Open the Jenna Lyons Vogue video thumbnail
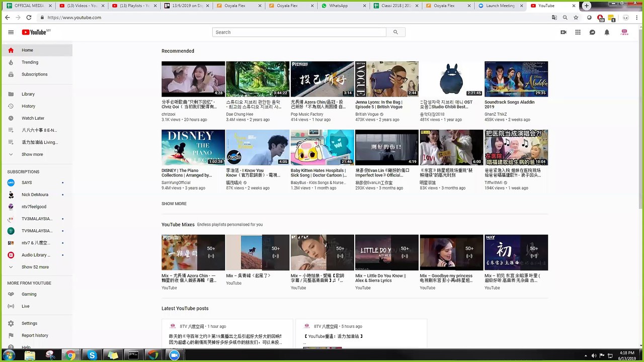Image resolution: width=644 pixels, height=362 pixels. [x=387, y=79]
